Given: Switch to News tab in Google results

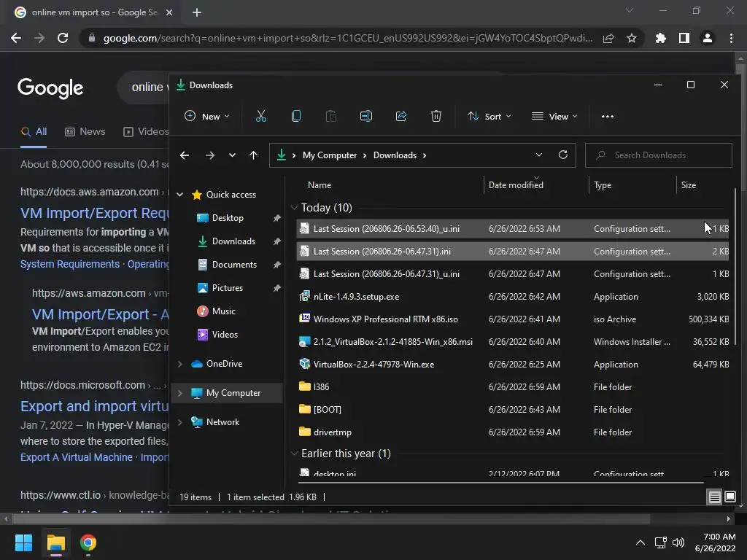Looking at the screenshot, I should coord(85,131).
